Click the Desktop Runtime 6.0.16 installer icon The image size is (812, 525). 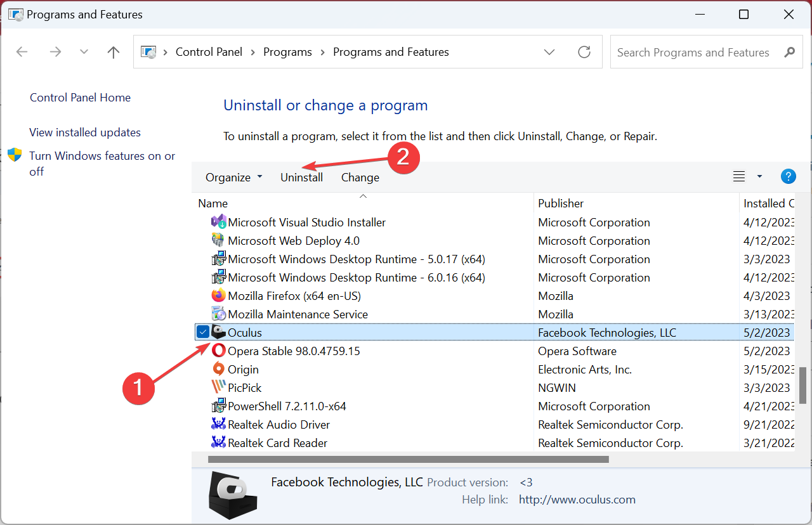pos(218,277)
